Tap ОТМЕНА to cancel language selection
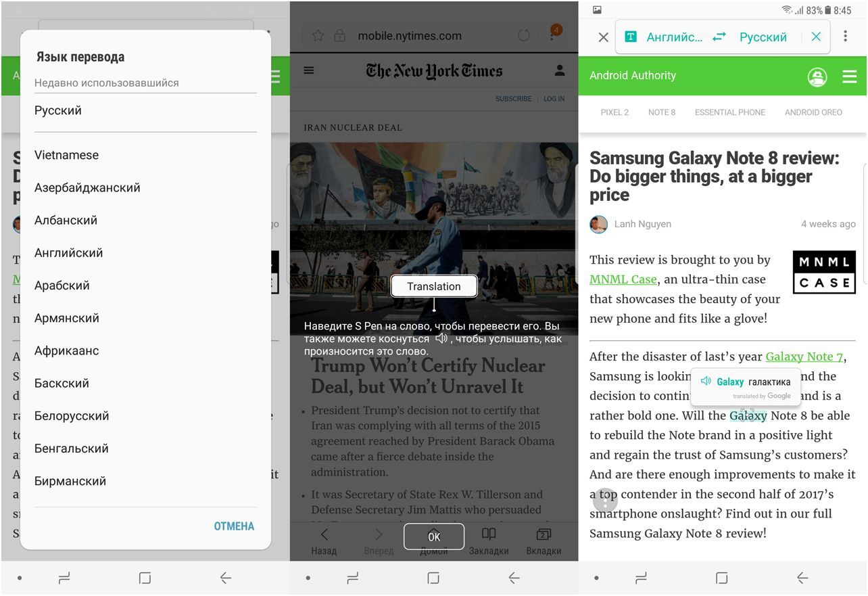Image resolution: width=868 pixels, height=596 pixels. pyautogui.click(x=234, y=526)
